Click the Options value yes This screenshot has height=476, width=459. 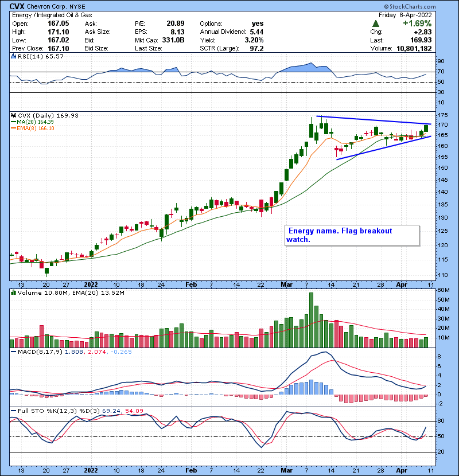(257, 24)
